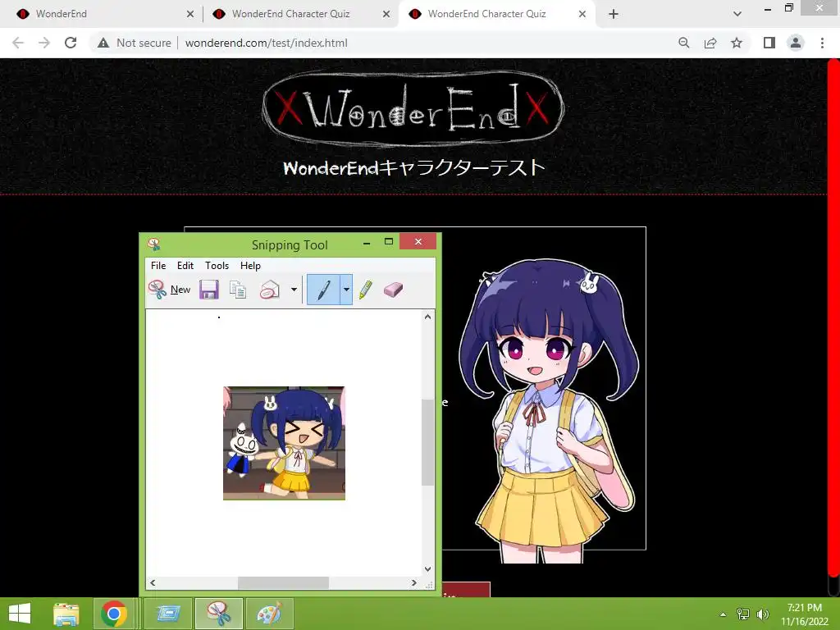The image size is (840, 630).
Task: Maximize the Snipping Tool window
Action: point(389,242)
